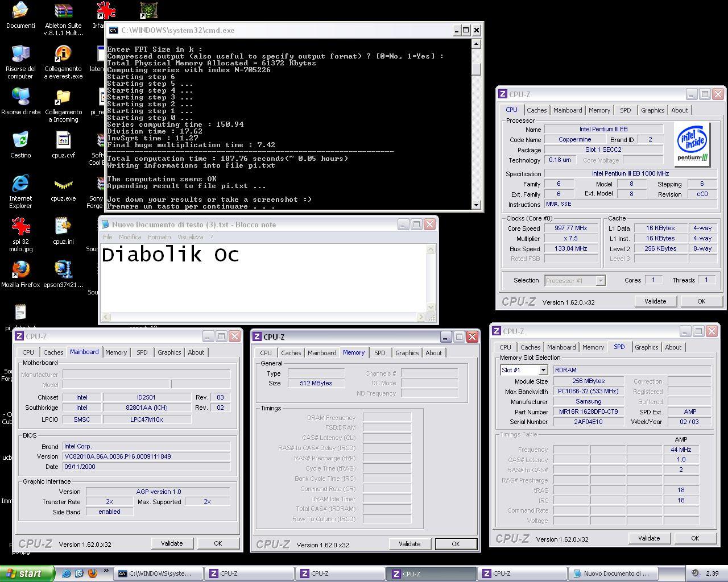This screenshot has width=728, height=582.
Task: Click the Firefox quick launch icon
Action: [92, 573]
